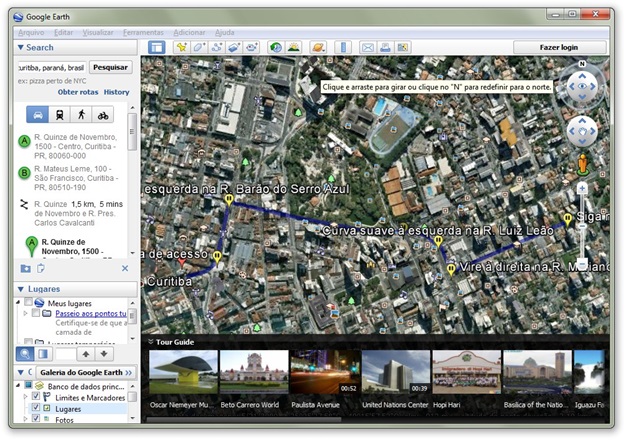625x440 pixels.
Task: Collapse the Lugares panel header triangle
Action: click(21, 289)
